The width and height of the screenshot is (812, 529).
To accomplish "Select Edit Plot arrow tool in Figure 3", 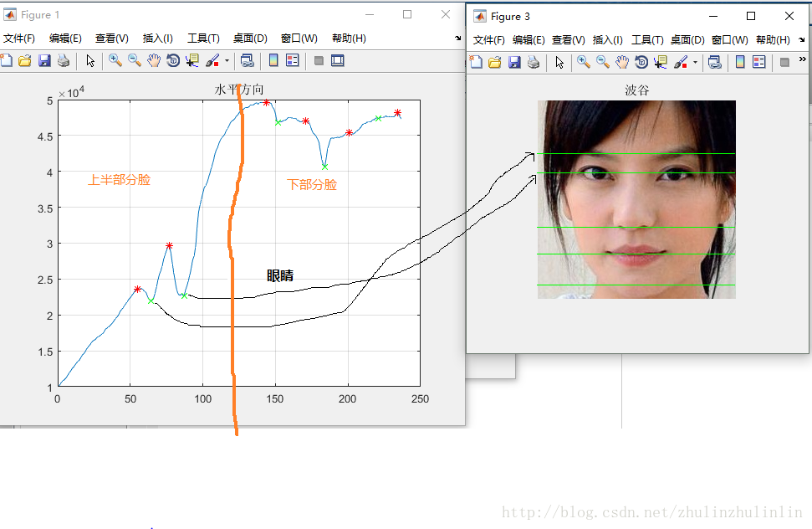I will (559, 63).
